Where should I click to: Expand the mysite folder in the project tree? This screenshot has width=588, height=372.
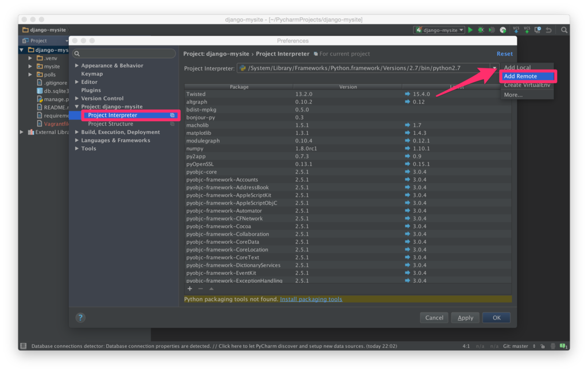(30, 67)
